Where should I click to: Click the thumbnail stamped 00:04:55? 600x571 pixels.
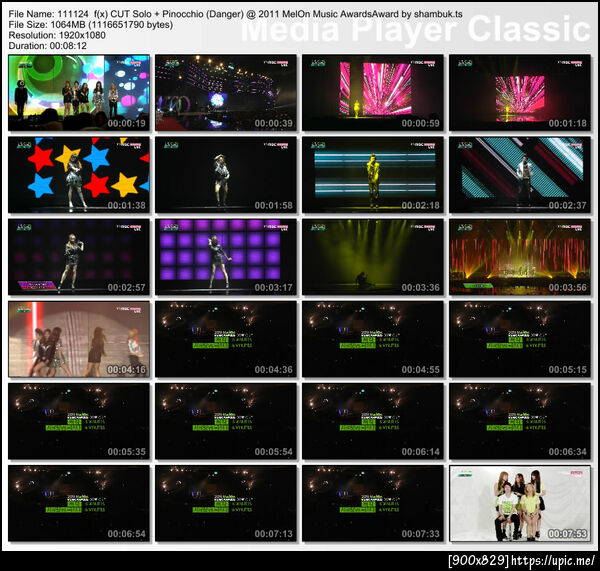click(373, 339)
